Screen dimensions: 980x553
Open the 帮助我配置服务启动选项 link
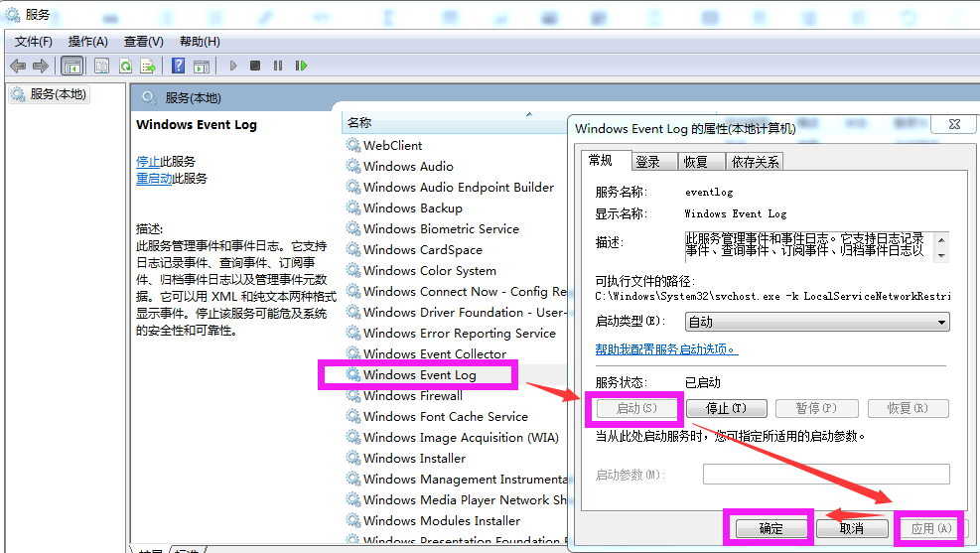[x=666, y=349]
